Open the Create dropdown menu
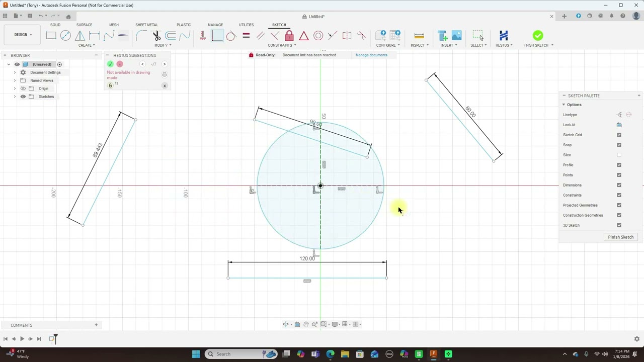Viewport: 644px width, 362px height. pyautogui.click(x=86, y=45)
